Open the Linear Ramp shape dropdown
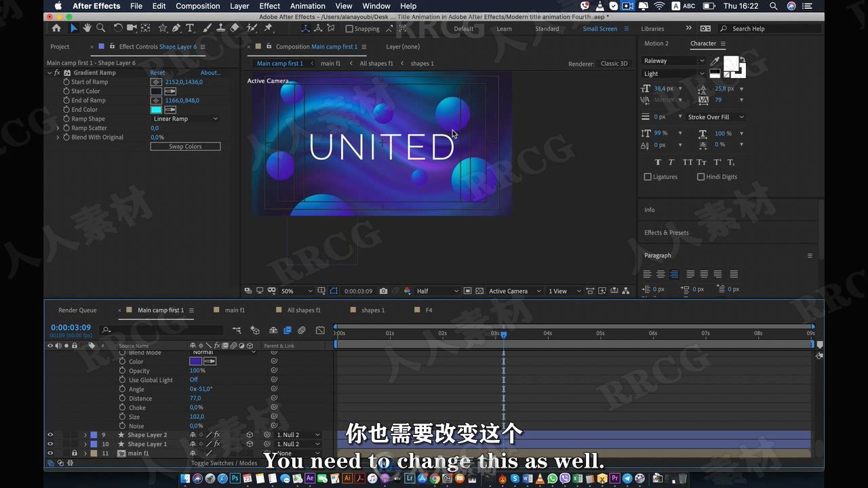This screenshot has height=488, width=868. [185, 119]
